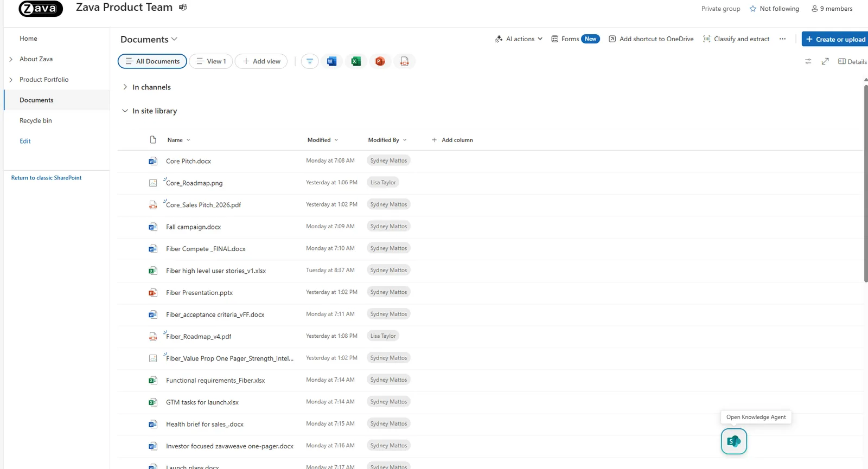Screen dimensions: 868x469
Task: Collapse the In site library section
Action: [x=125, y=111]
